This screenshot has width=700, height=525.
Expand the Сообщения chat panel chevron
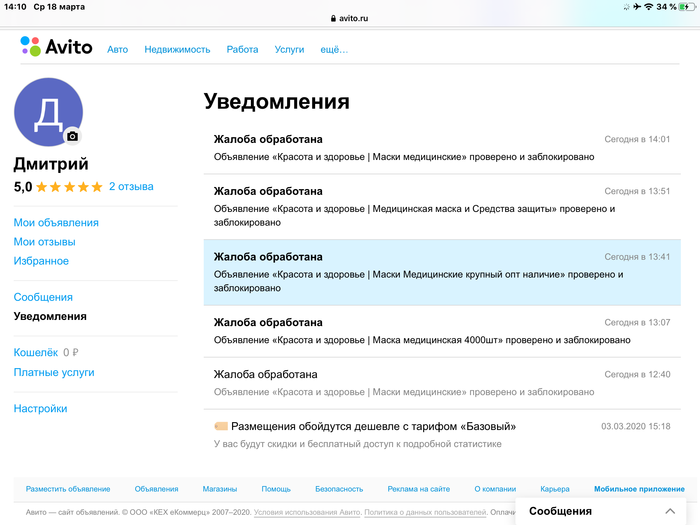(x=670, y=511)
